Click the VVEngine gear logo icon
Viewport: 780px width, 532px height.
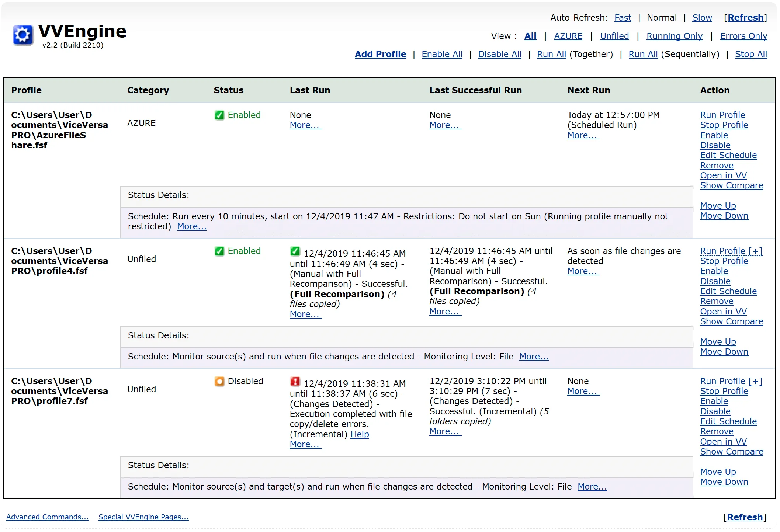[x=23, y=35]
